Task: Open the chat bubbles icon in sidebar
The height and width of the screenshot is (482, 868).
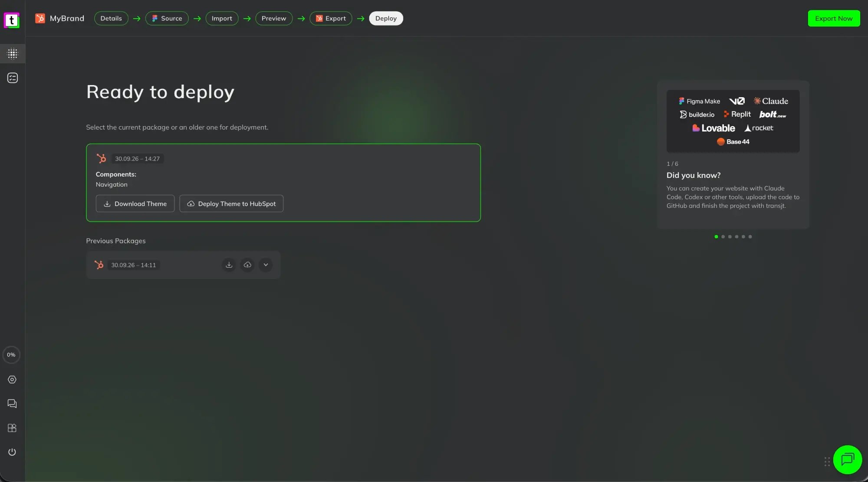Action: (12, 403)
